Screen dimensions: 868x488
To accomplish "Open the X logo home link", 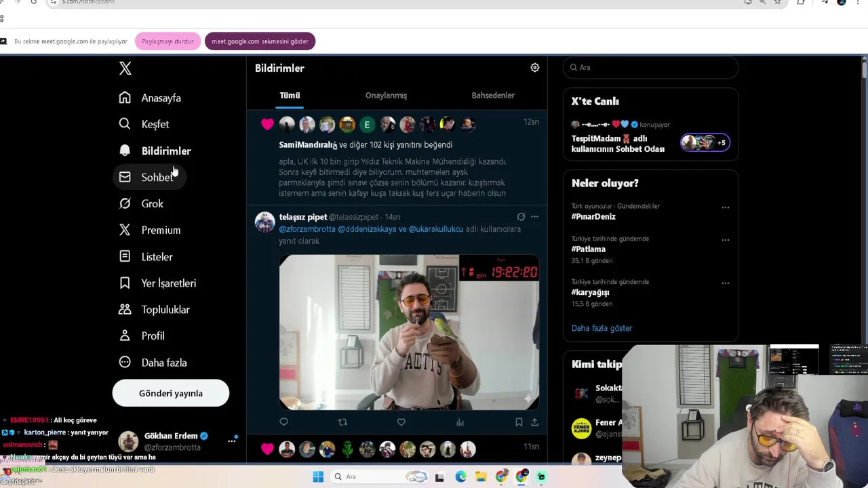I will click(x=125, y=68).
